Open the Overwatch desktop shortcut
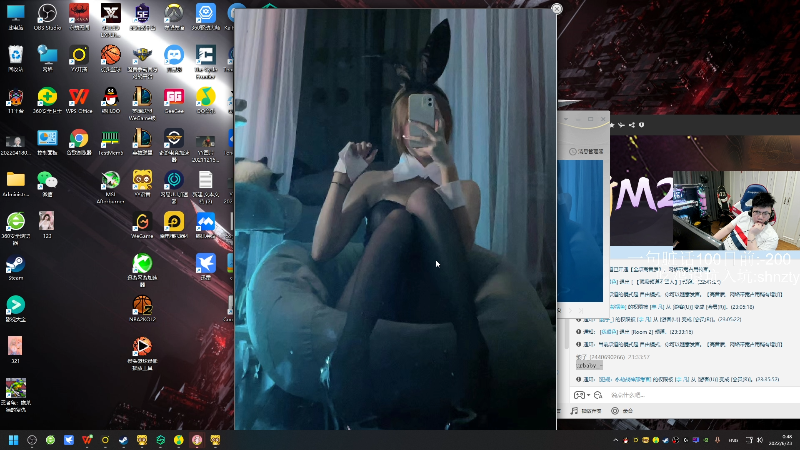The image size is (800, 450). click(x=174, y=16)
